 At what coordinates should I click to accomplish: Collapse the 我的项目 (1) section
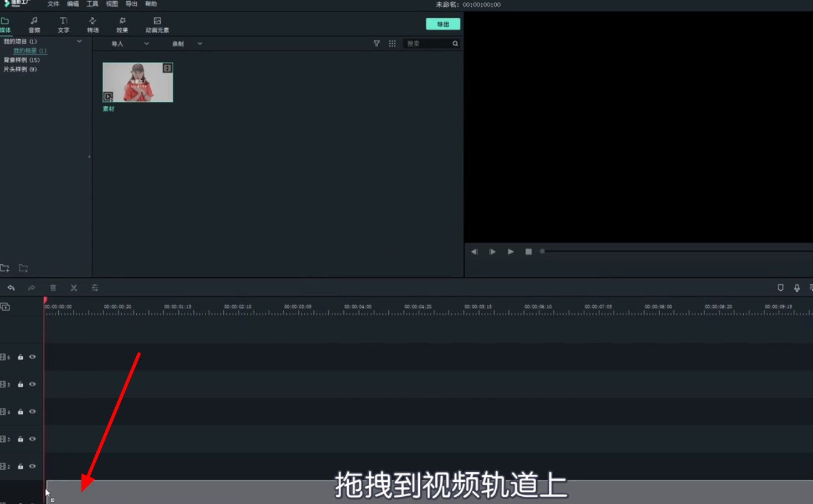pos(79,41)
